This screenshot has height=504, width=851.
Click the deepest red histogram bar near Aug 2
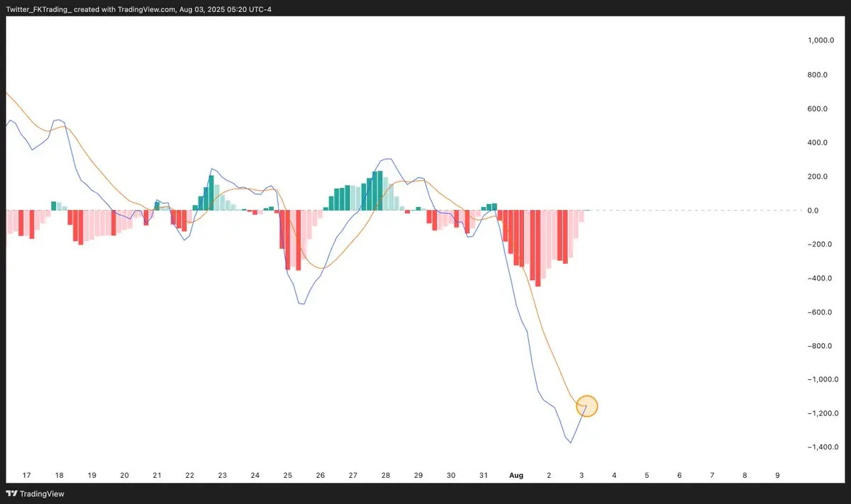pos(538,248)
